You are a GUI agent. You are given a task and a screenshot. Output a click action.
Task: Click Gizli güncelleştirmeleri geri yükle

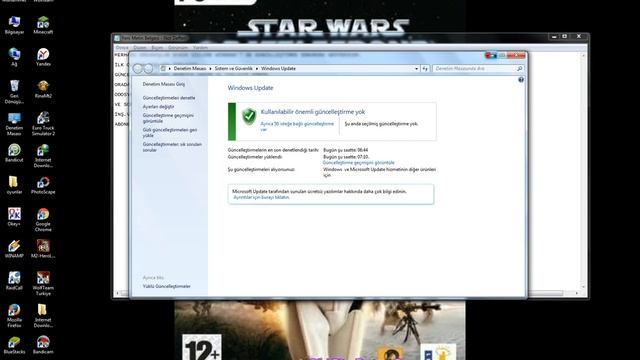170,132
